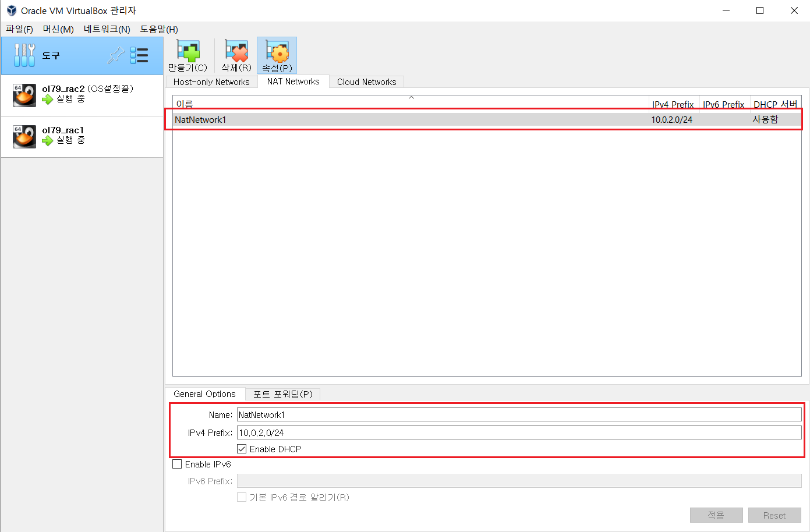Image resolution: width=810 pixels, height=532 pixels.
Task: Select the NatNetwork1 row in the list
Action: (487, 119)
